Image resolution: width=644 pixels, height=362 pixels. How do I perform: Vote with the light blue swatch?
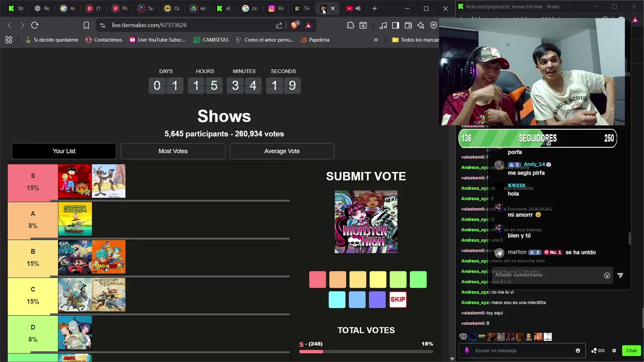coord(357,300)
